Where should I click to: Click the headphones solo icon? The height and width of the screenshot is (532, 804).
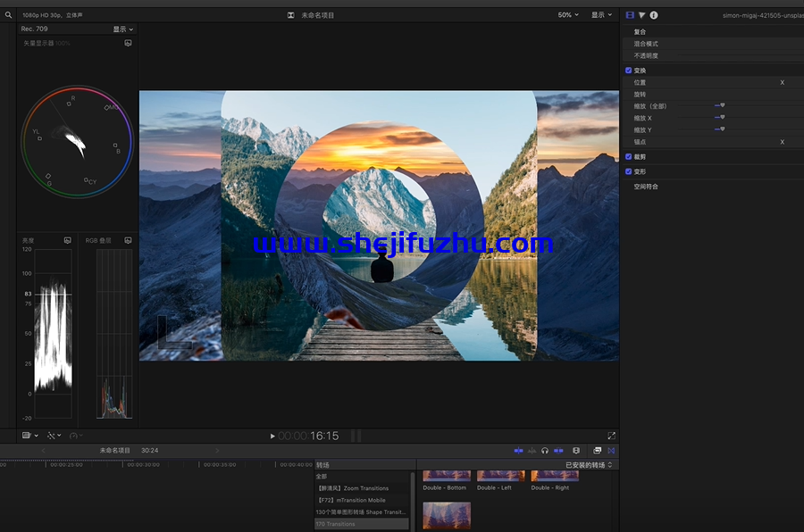tap(545, 451)
